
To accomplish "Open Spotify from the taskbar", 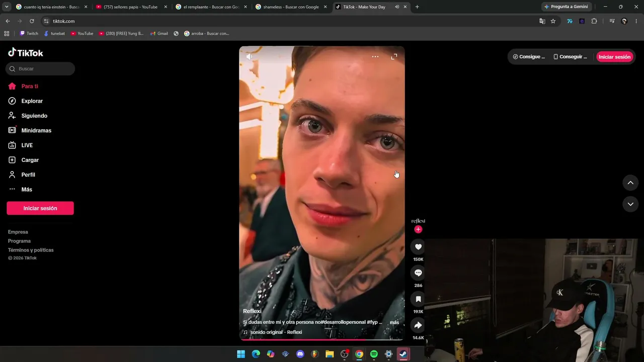I will pyautogui.click(x=374, y=354).
